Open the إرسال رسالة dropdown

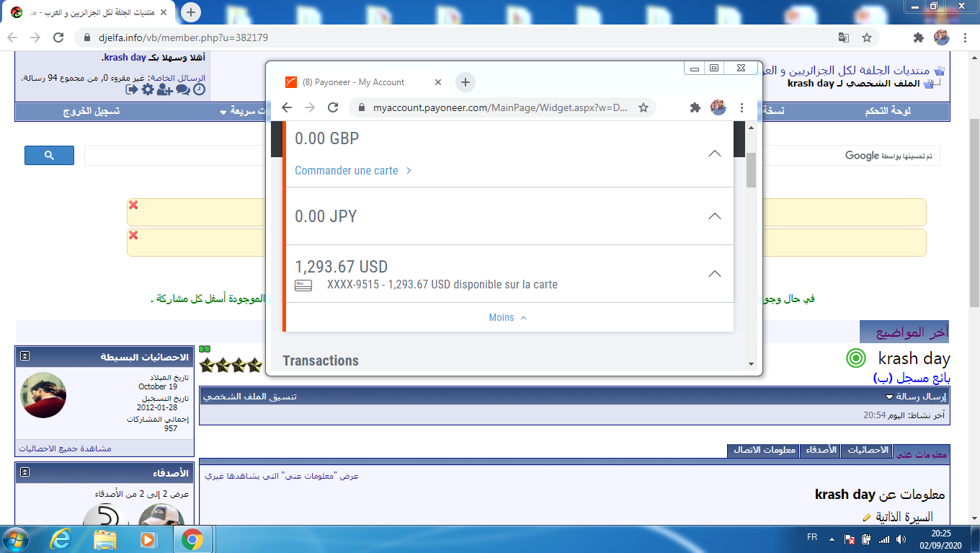click(x=917, y=397)
